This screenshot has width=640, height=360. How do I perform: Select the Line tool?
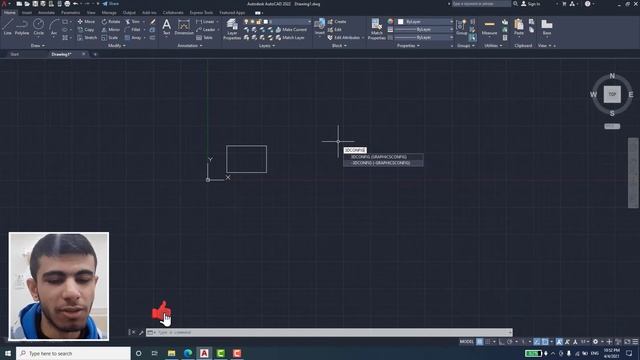(7, 27)
